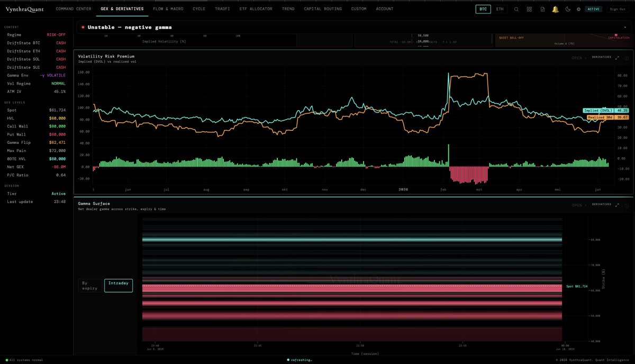Click the Regime RISK-OFF row
The image size is (635, 364).
click(37, 34)
